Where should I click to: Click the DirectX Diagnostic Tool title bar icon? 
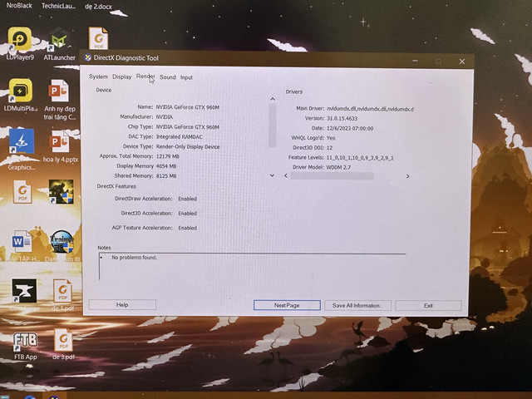pos(88,57)
